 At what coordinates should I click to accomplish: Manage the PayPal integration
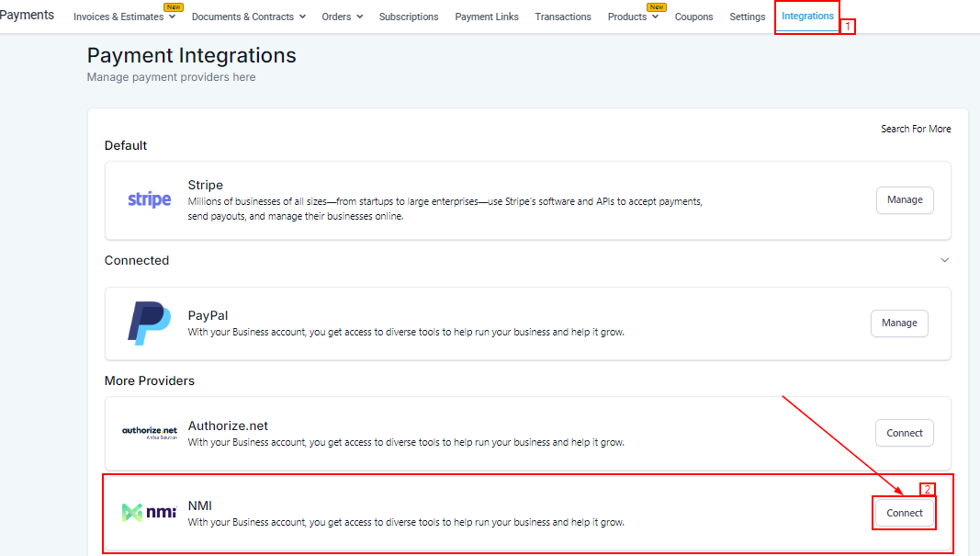click(899, 323)
